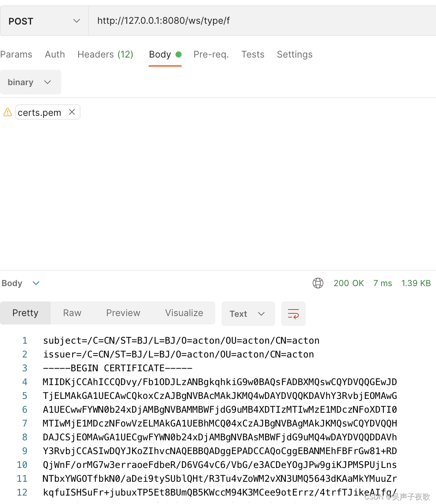436x504 pixels.
Task: Click line number 12 in response gutter
Action: 22,492
